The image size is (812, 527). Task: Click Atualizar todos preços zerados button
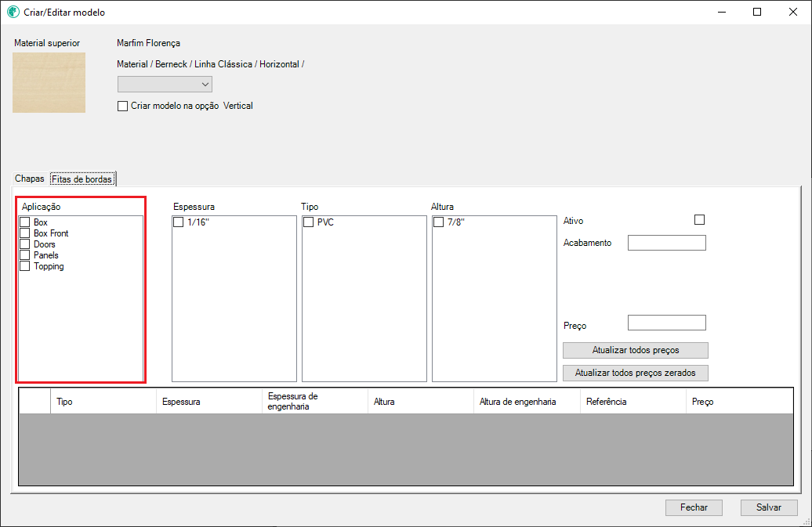click(x=636, y=373)
